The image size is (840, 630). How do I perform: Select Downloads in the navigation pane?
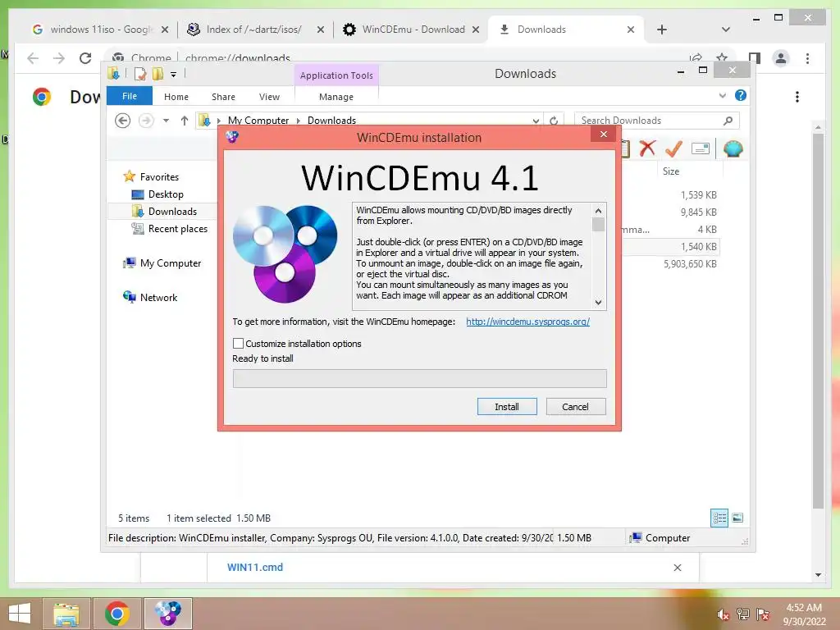click(x=172, y=211)
